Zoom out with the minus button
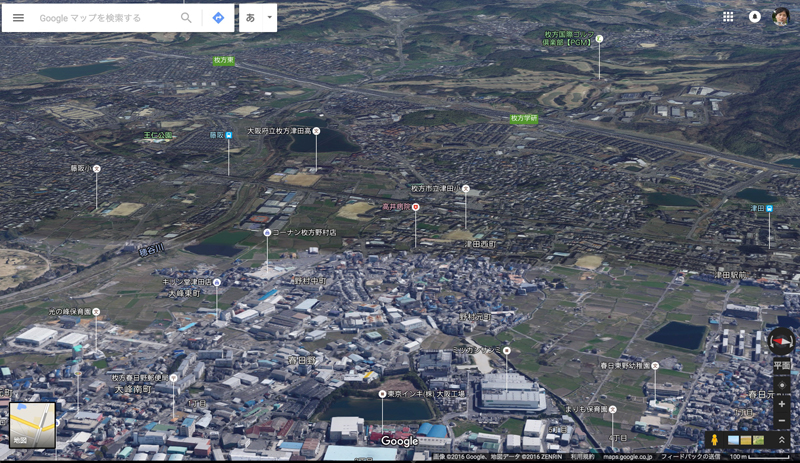Image resolution: width=800 pixels, height=463 pixels. pyautogui.click(x=781, y=422)
